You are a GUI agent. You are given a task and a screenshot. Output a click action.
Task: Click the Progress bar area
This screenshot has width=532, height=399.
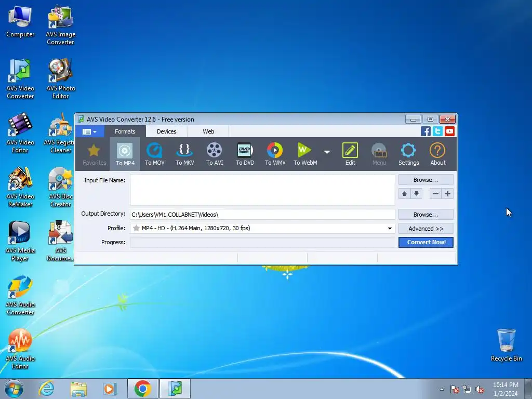point(262,242)
